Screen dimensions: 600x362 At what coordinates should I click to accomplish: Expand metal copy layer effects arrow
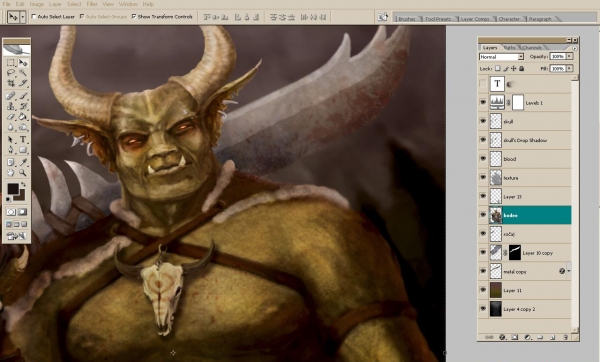pos(569,271)
